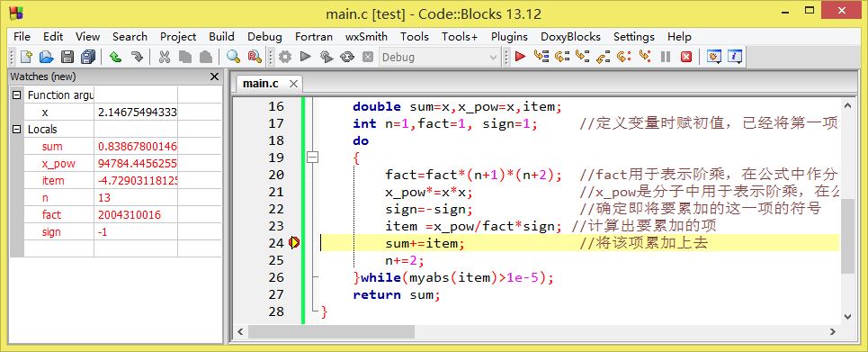The width and height of the screenshot is (868, 352).
Task: Open the View menu
Action: [x=87, y=37]
